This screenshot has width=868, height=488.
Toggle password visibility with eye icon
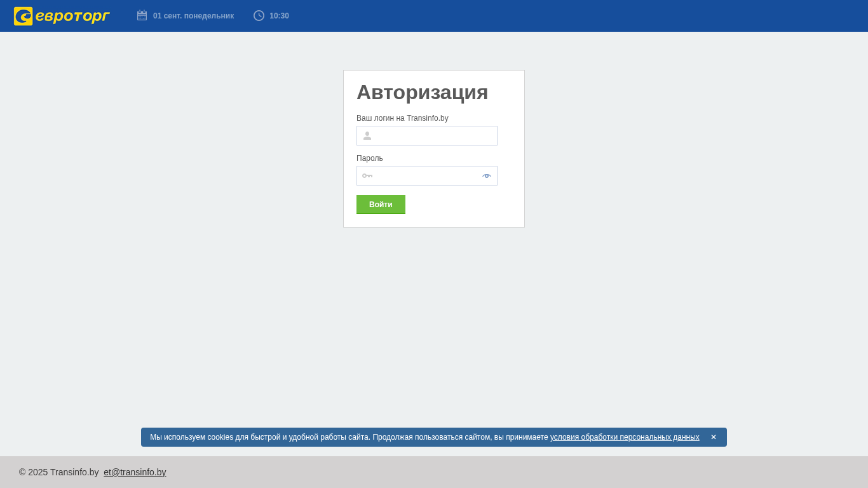pyautogui.click(x=487, y=175)
